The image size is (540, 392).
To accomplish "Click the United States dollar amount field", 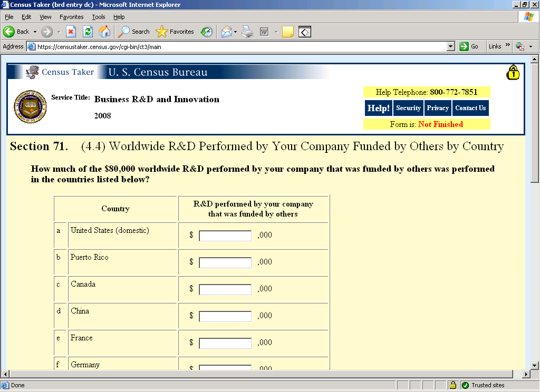I will 225,236.
